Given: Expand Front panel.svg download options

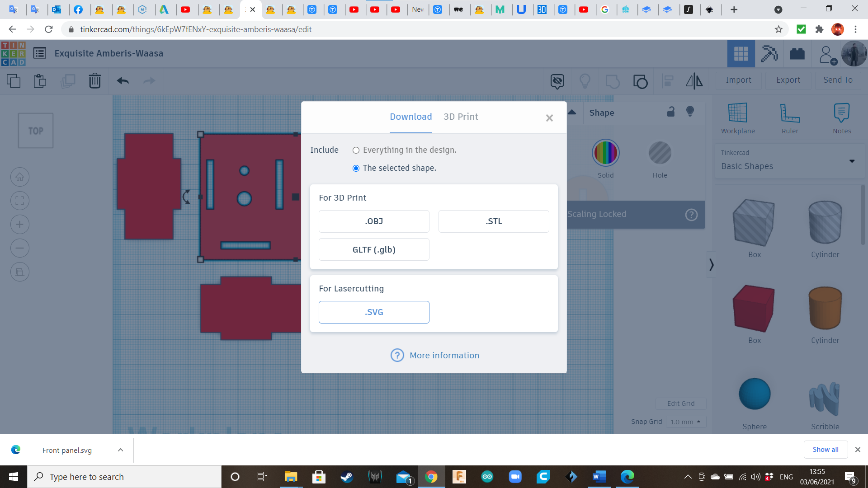Looking at the screenshot, I should click(120, 450).
